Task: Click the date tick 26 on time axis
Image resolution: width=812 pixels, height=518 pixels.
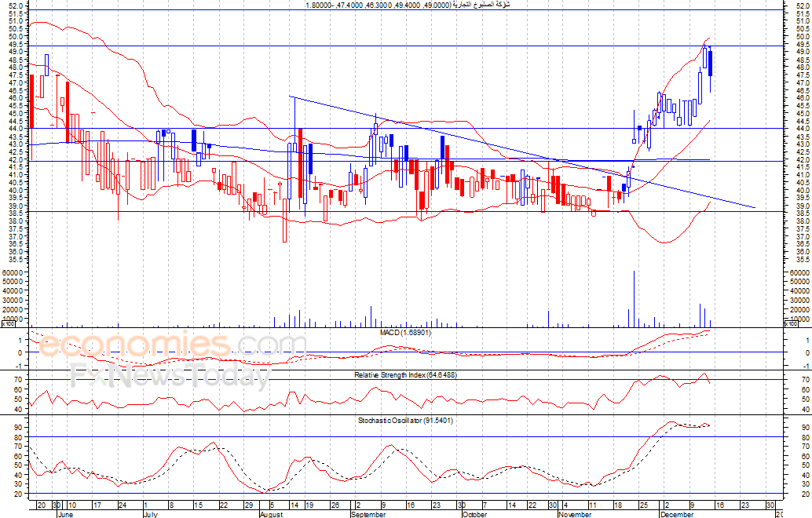Action: [335, 505]
